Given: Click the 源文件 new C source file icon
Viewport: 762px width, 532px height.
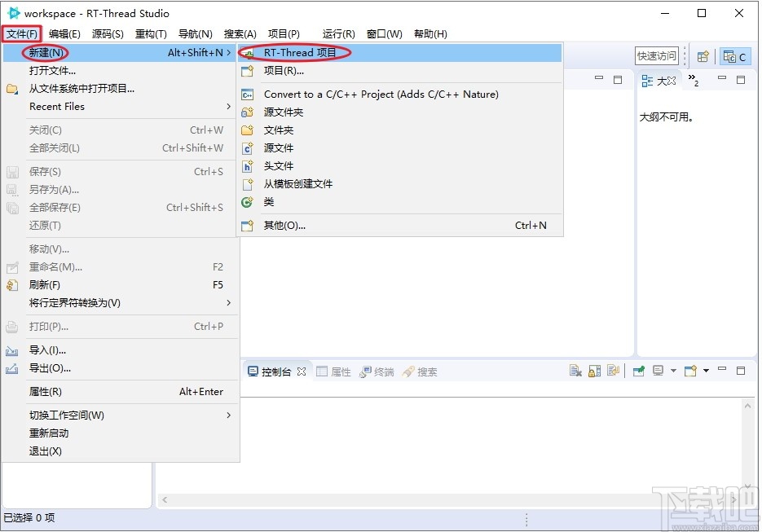Looking at the screenshot, I should (248, 148).
